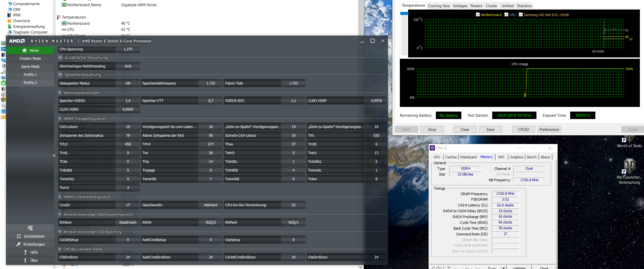
Task: Click the Save button
Action: click(490, 130)
